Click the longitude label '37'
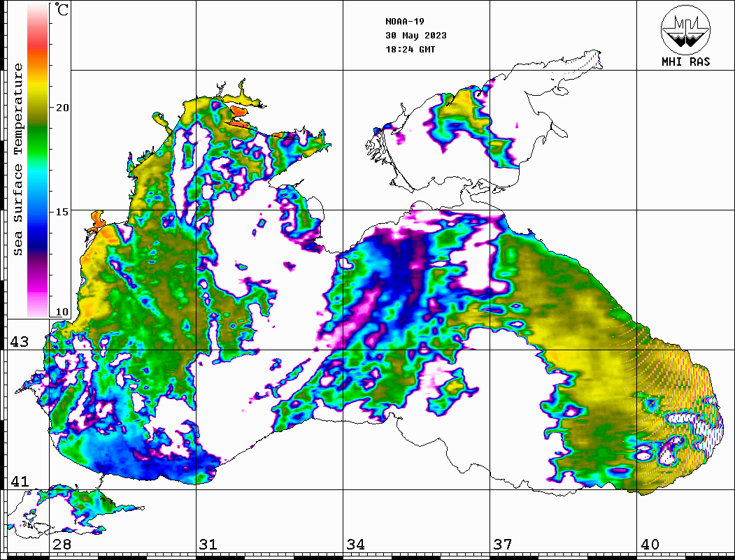The image size is (735, 560). [x=503, y=545]
